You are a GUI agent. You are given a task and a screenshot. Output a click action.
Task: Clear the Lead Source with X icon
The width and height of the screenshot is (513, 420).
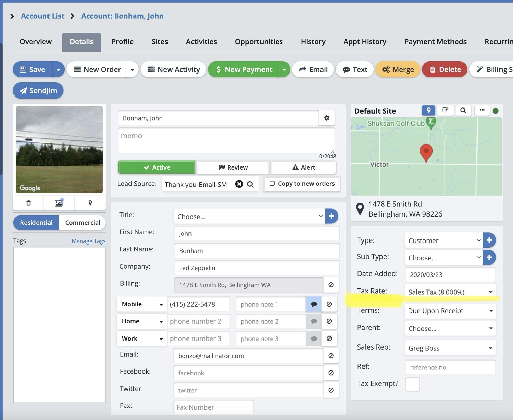point(239,184)
